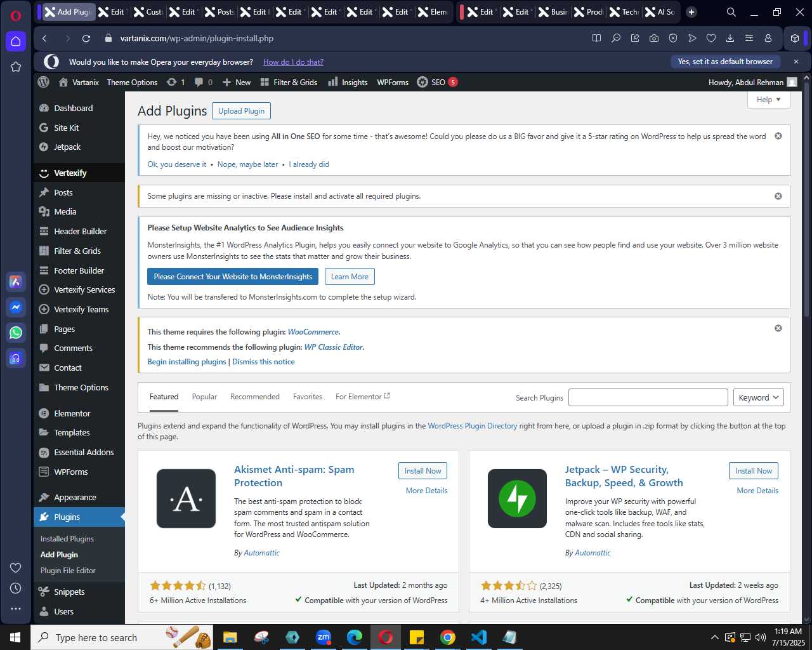Viewport: 812px width, 650px height.
Task: Take a snapshot using the camera icon
Action: pyautogui.click(x=654, y=38)
